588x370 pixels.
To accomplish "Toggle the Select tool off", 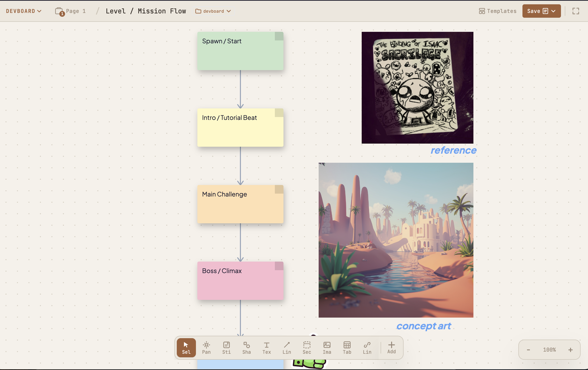I will tap(186, 348).
